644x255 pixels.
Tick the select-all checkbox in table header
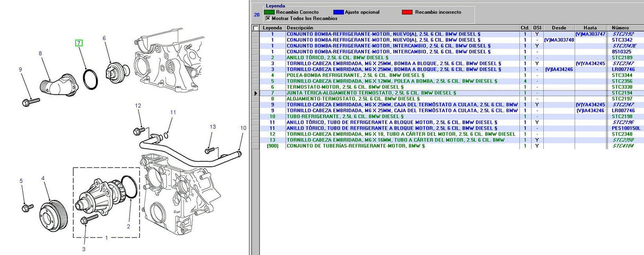tap(256, 28)
